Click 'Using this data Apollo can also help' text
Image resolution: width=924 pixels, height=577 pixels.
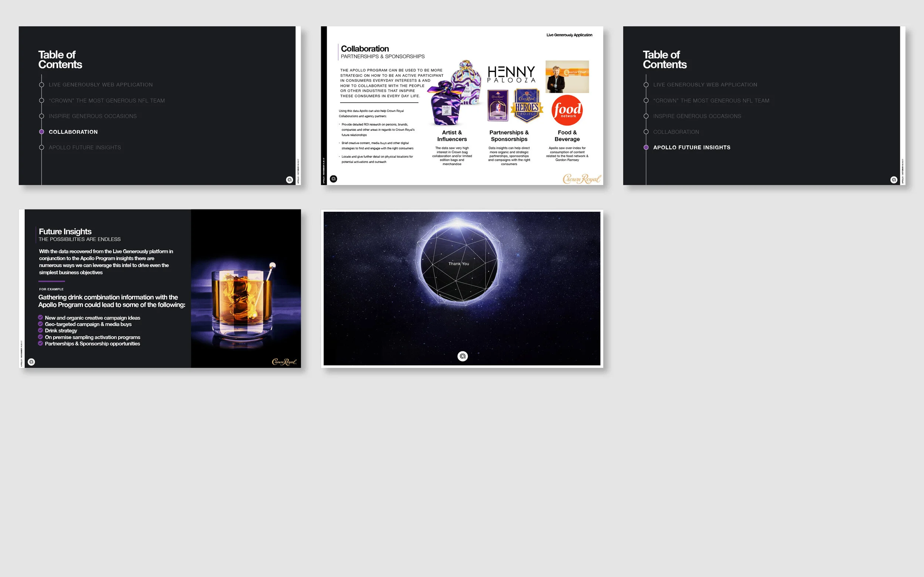[x=371, y=113]
